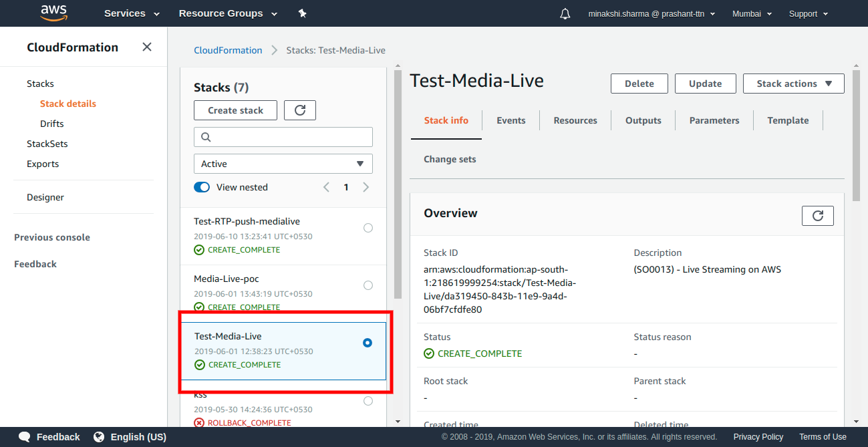Switch to the Resources tab
Image resolution: width=868 pixels, height=447 pixels.
[575, 120]
